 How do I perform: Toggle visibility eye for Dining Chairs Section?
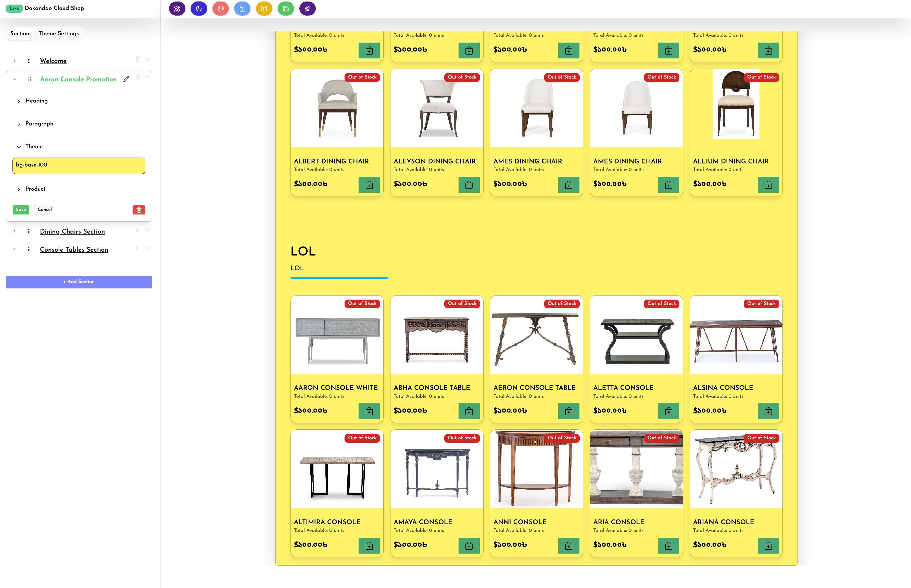click(148, 230)
